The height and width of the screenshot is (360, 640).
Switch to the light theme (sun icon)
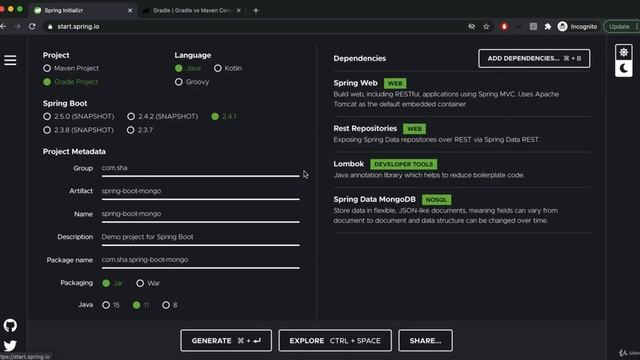623,53
